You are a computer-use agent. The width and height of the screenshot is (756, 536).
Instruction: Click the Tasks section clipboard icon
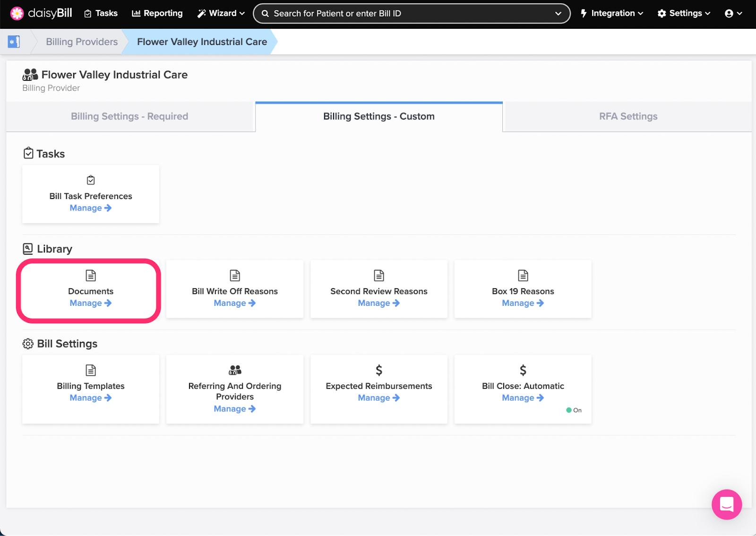point(28,153)
